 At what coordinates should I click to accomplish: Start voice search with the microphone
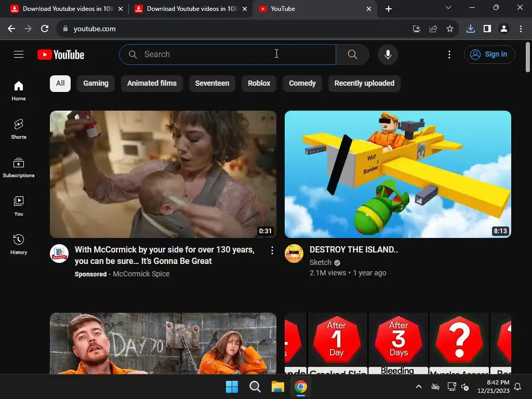pos(388,54)
